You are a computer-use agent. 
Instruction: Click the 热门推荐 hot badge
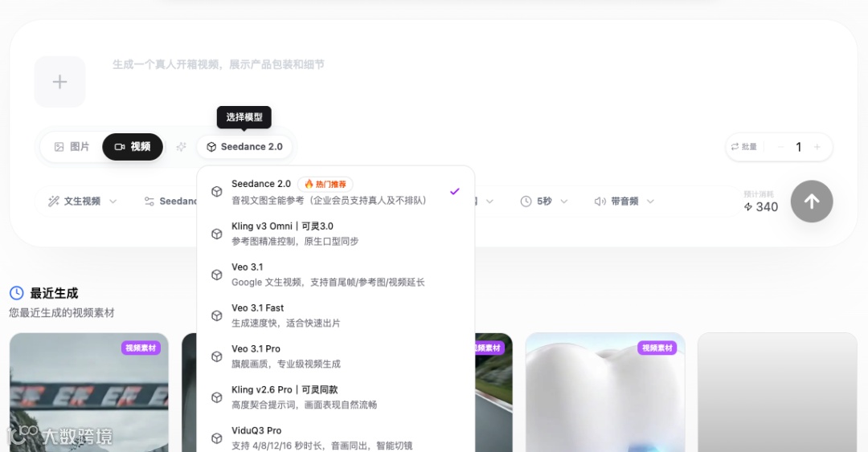pyautogui.click(x=325, y=184)
